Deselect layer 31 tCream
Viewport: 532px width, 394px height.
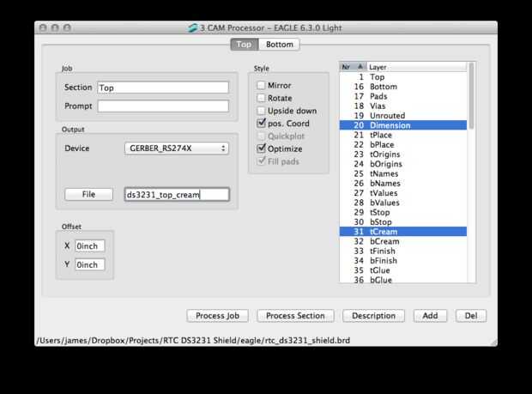coord(403,232)
